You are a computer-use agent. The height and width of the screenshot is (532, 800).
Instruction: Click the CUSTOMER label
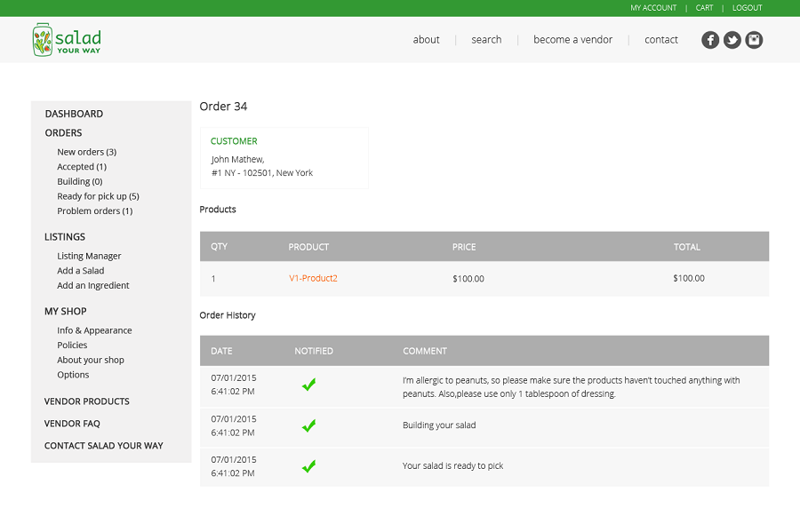click(234, 141)
